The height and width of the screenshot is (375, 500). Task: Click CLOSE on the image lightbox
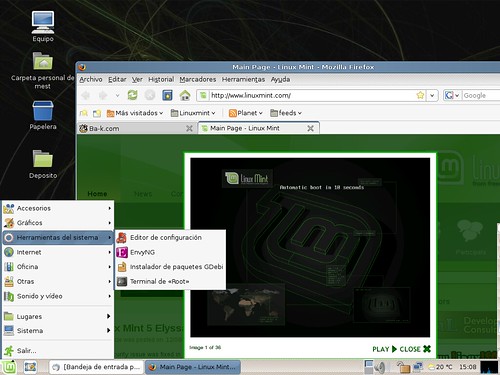point(415,349)
